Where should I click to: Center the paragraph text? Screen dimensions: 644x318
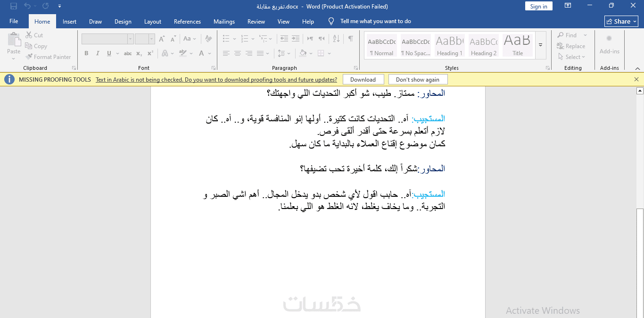(238, 53)
